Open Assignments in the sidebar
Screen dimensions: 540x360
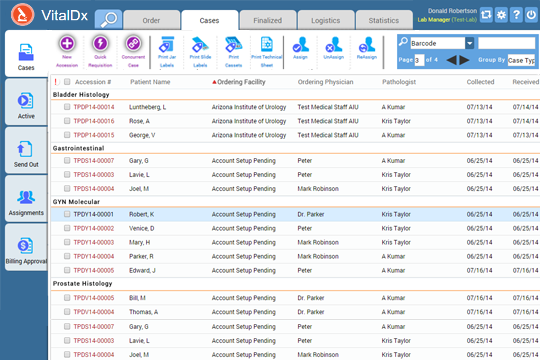click(x=26, y=199)
